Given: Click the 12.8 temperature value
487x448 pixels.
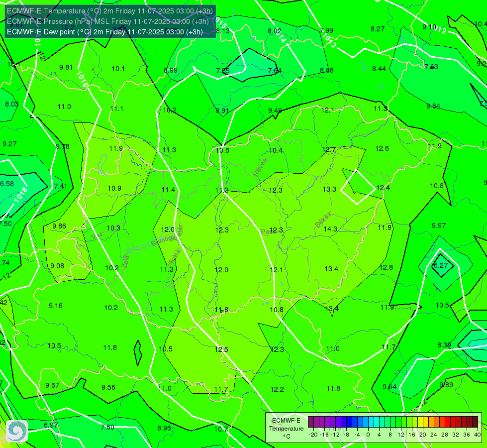Looking at the screenshot, I should [x=386, y=267].
